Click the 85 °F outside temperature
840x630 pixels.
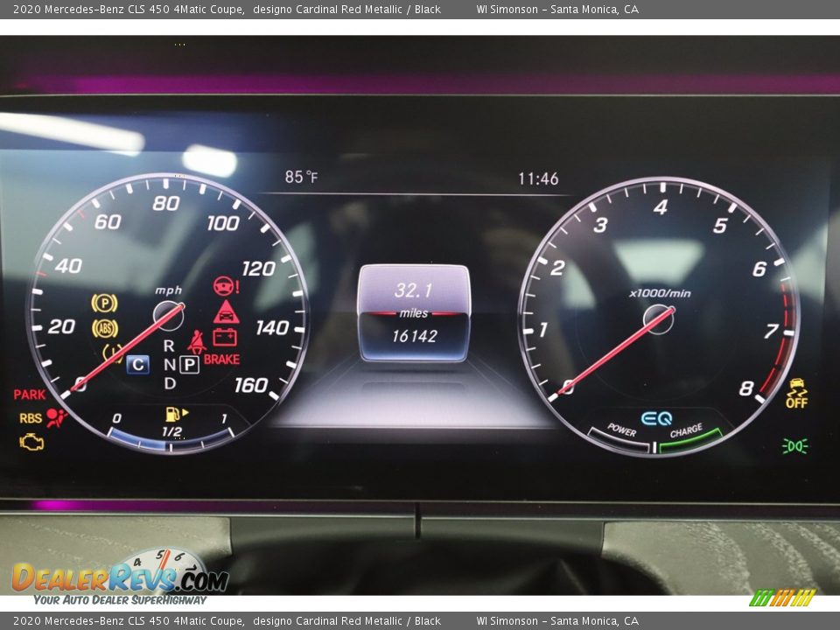click(x=301, y=177)
